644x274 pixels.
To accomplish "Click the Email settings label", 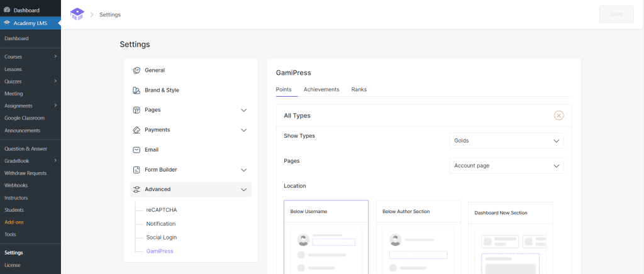I will 152,150.
